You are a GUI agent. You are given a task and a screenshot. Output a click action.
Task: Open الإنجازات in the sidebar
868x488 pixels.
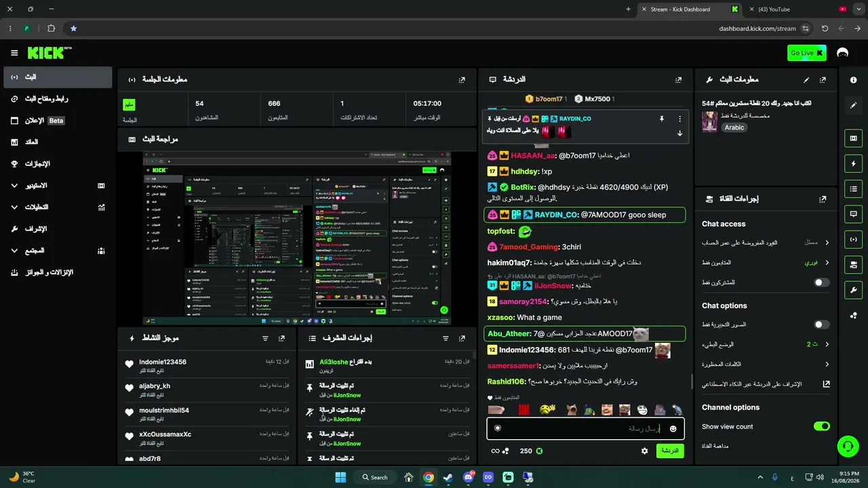(x=57, y=164)
